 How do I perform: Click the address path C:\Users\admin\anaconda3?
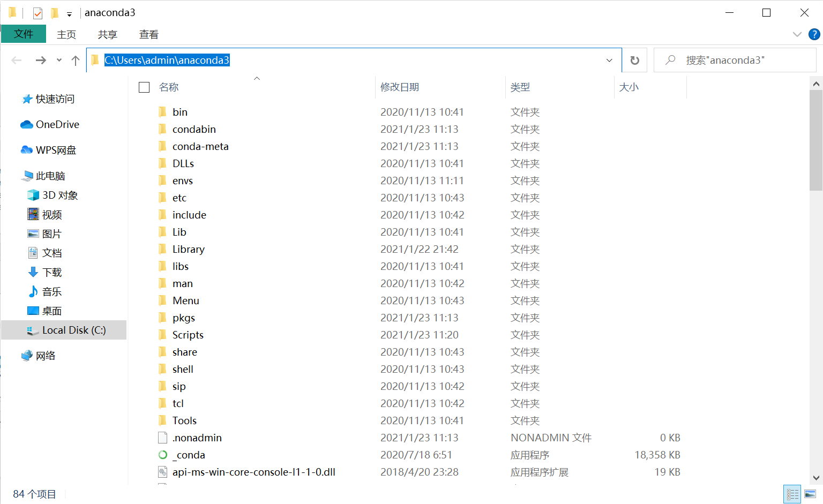pos(167,60)
